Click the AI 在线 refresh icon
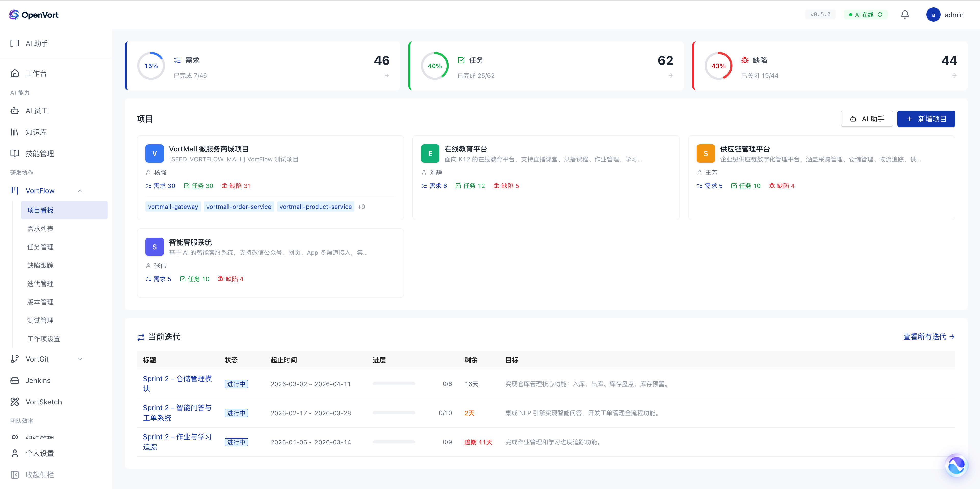Screen dimensions: 980x489 [880, 15]
